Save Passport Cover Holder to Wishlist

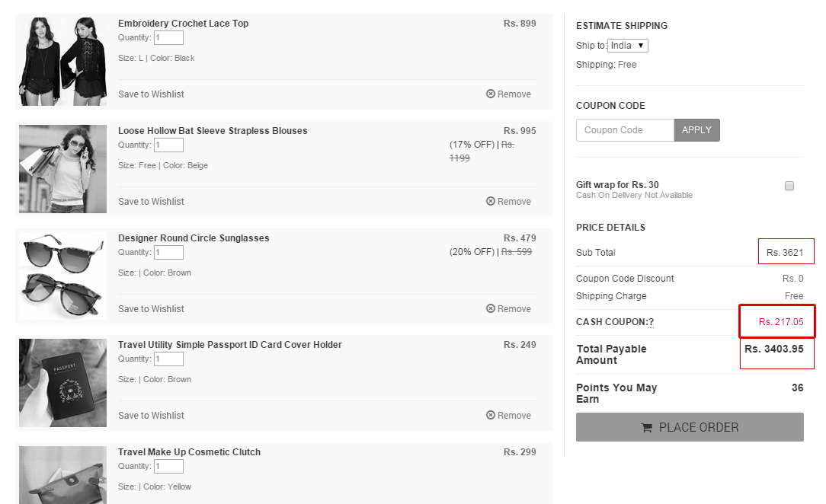151,416
